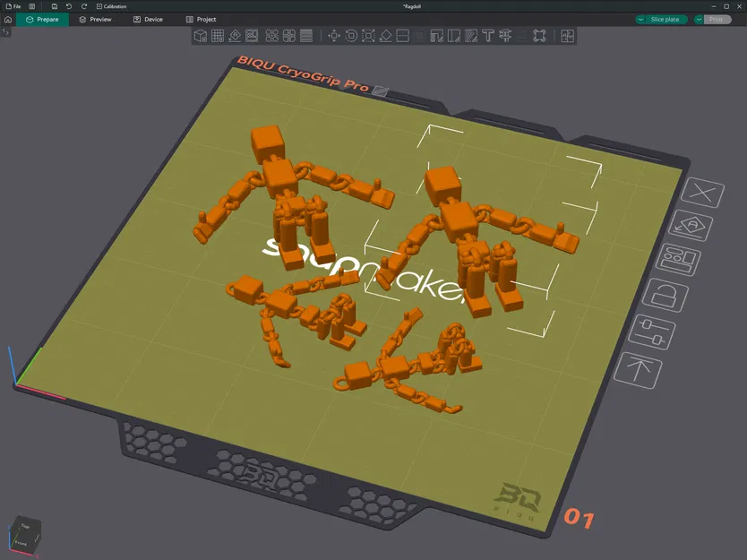Select the Text emboss tool
Screen dimensions: 747x560
pos(488,36)
